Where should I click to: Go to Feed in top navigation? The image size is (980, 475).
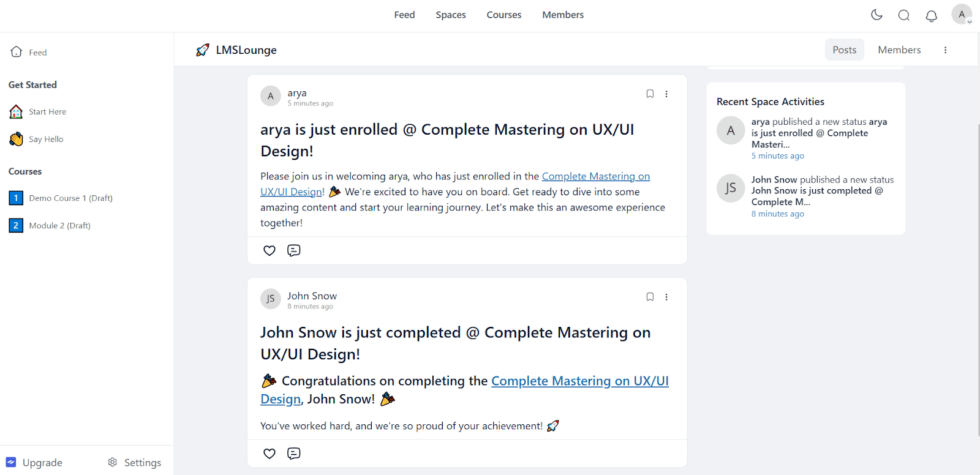pos(404,15)
